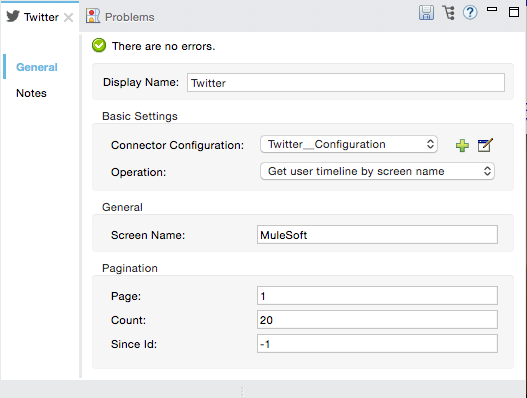This screenshot has width=527, height=398.
Task: Open the General section in the sidebar
Action: click(x=37, y=67)
